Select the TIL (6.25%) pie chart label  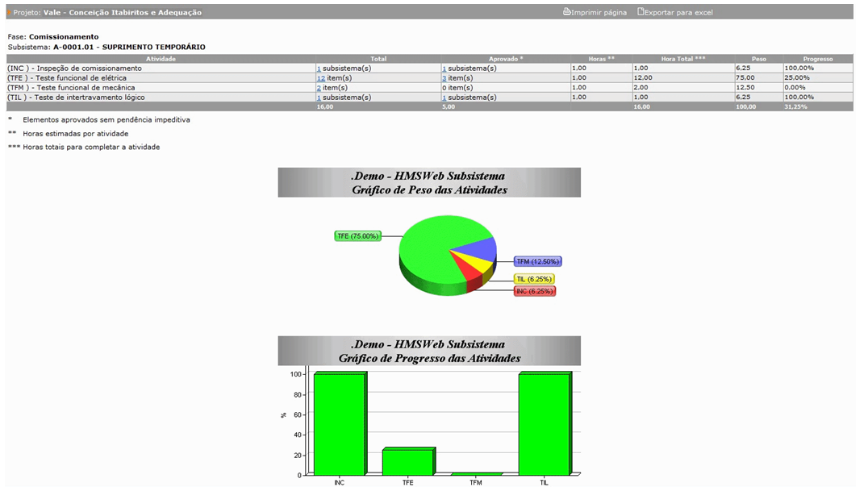535,279
